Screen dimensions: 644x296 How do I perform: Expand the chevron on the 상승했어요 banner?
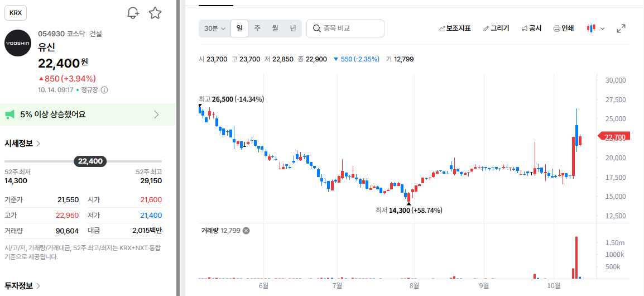pos(156,114)
